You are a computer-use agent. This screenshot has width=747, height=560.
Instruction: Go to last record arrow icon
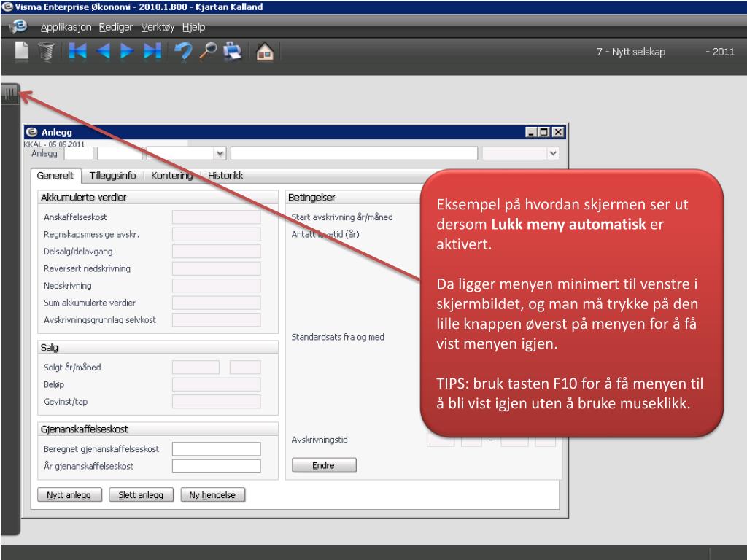coord(152,51)
